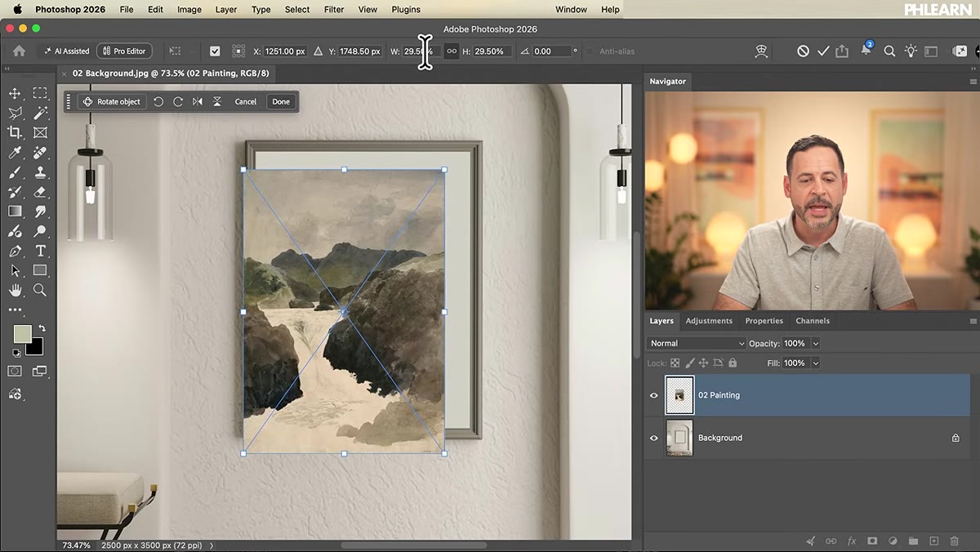Open the Opacity slider dropdown arrow
Image resolution: width=980 pixels, height=552 pixels.
[815, 344]
